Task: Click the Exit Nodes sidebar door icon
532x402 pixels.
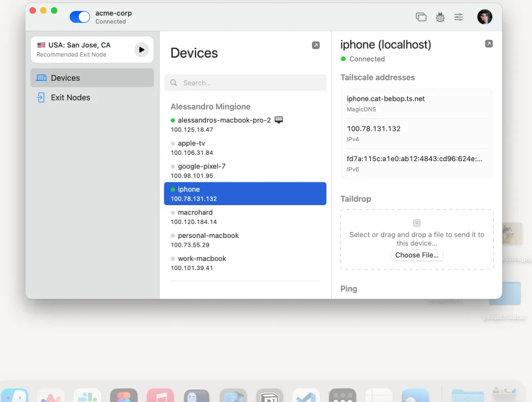Action: tap(40, 98)
